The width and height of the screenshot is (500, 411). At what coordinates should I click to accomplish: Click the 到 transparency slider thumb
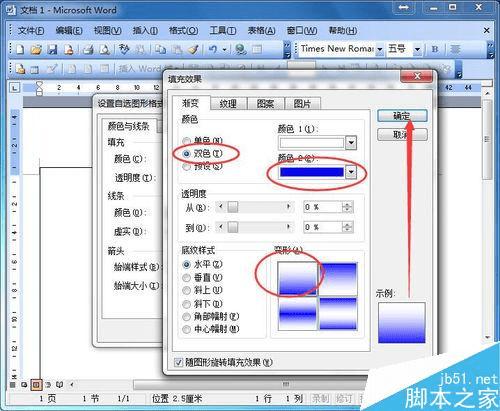tap(233, 227)
